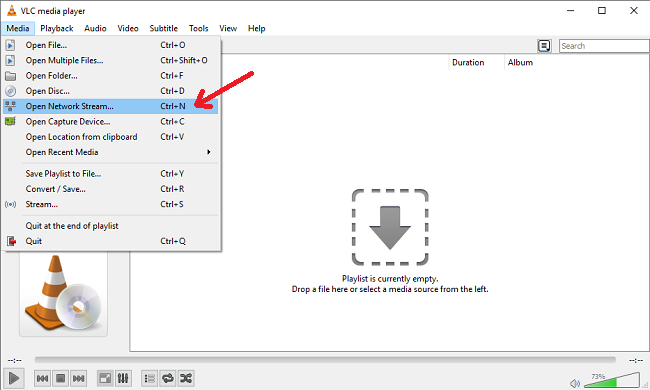The width and height of the screenshot is (650, 390).
Task: Choose Open Capture Device... entry
Action: [x=111, y=121]
